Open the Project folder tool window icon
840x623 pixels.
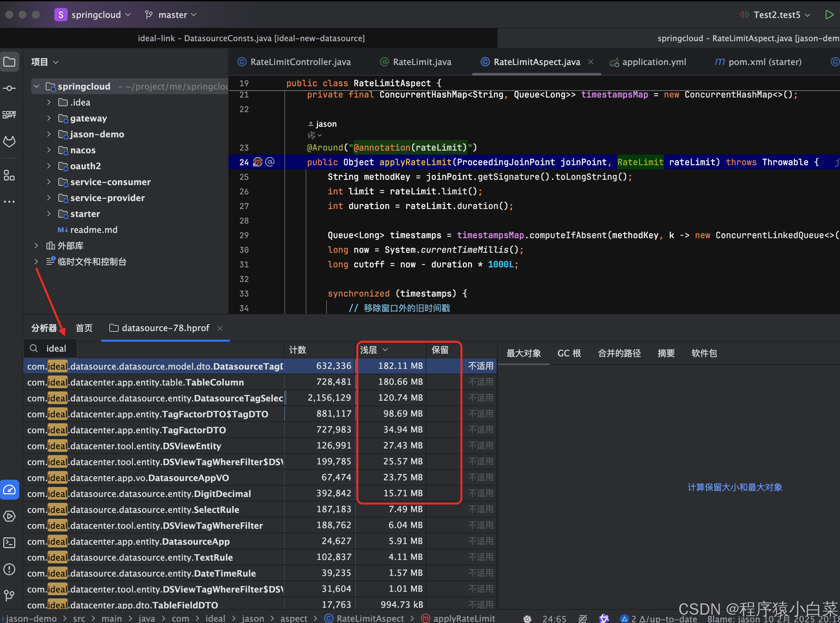[x=9, y=62]
